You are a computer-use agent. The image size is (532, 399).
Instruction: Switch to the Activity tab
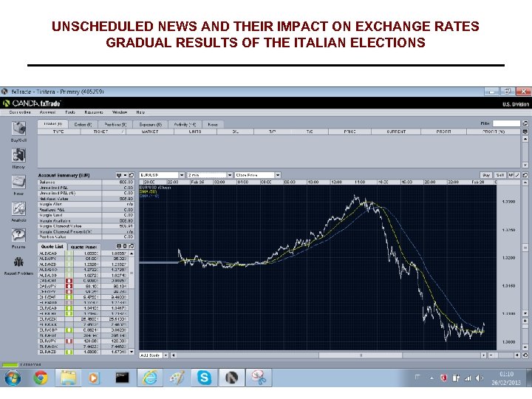185,125
